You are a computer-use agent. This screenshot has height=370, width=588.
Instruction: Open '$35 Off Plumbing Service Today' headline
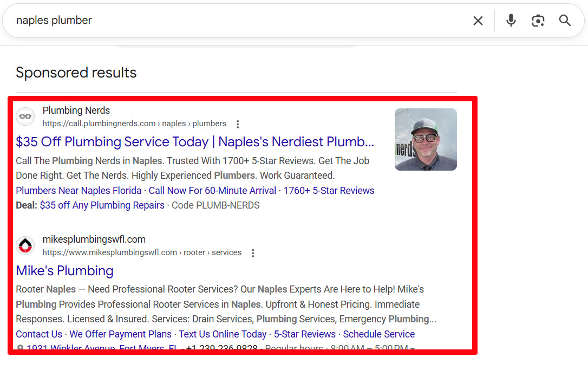point(195,142)
